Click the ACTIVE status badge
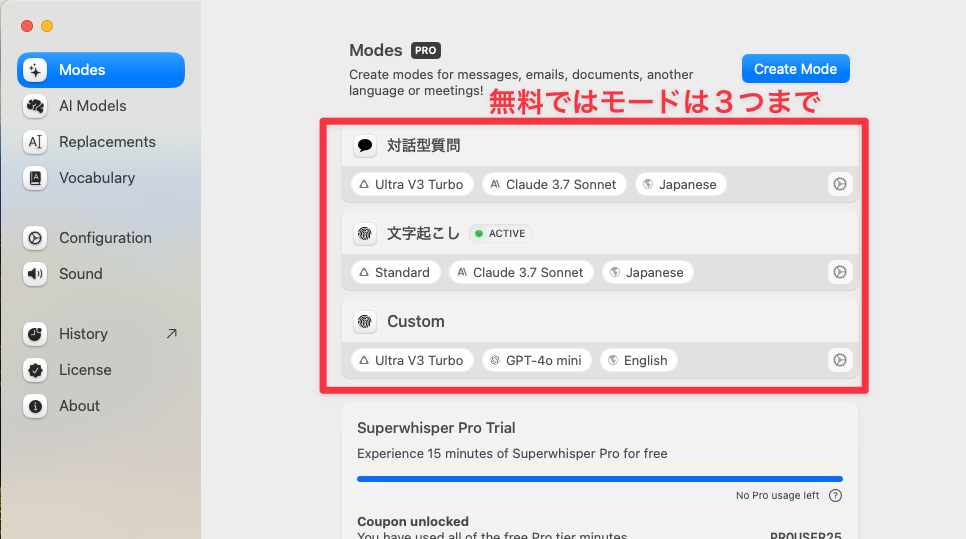 tap(500, 233)
